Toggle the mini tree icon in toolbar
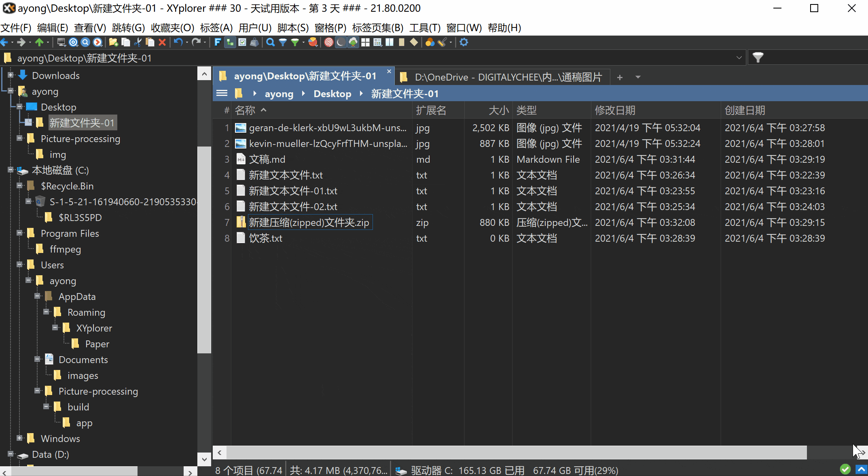This screenshot has height=476, width=868. pos(229,42)
